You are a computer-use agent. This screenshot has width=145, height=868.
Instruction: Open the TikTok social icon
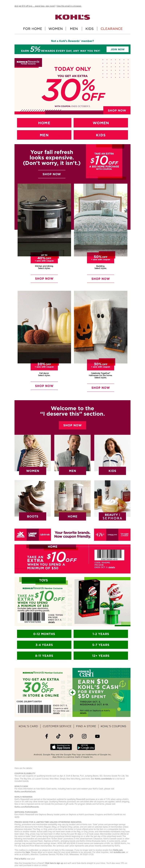point(59,736)
